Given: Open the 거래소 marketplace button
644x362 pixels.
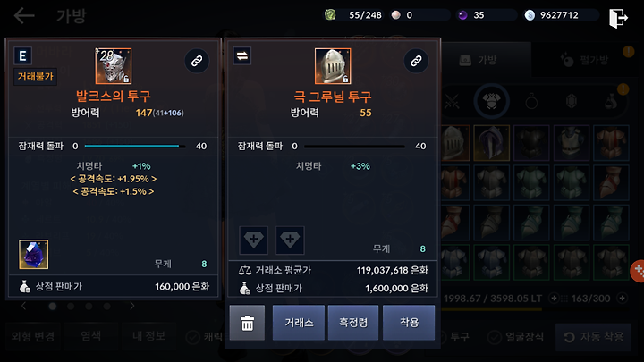Looking at the screenshot, I should pyautogui.click(x=299, y=323).
